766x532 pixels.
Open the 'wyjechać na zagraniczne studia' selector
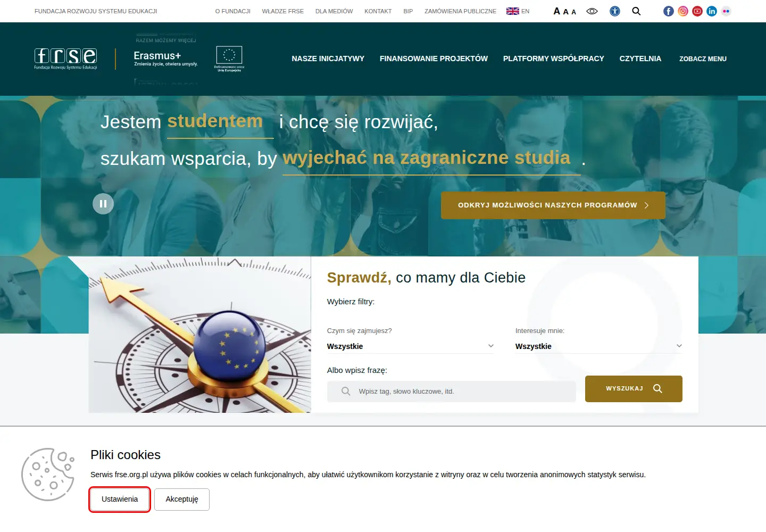point(431,160)
